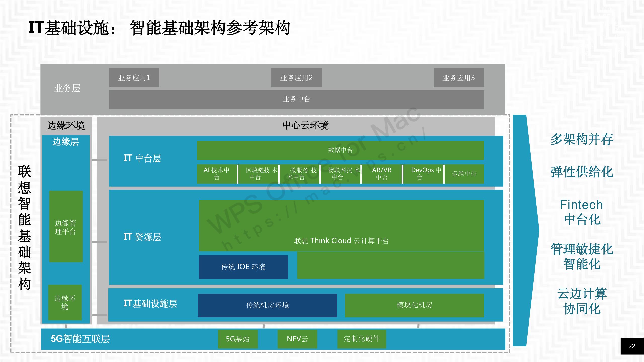This screenshot has height=362, width=644.
Task: Select the 业务应用1 block in the business layer
Action: point(134,78)
